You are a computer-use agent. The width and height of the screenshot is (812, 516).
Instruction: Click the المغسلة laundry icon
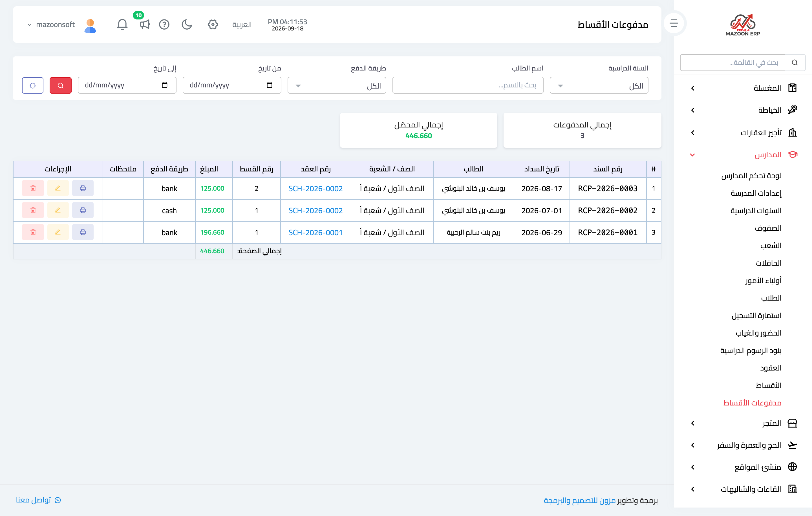pos(793,88)
